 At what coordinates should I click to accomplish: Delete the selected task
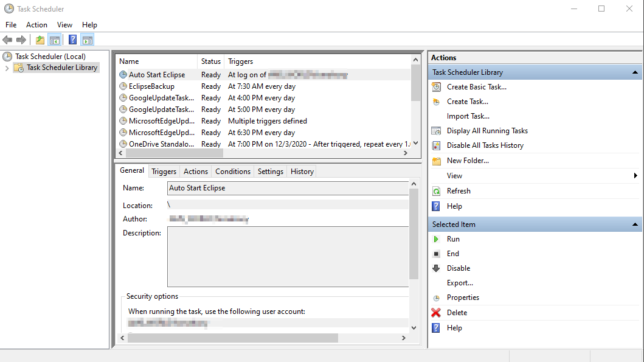pos(457,312)
